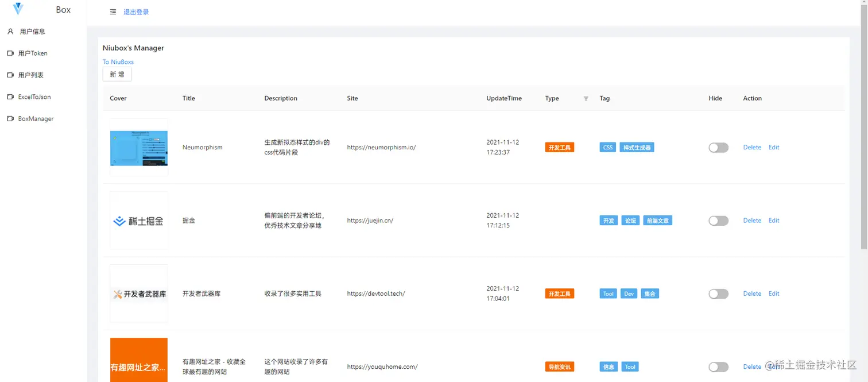
Task: Click the 收录了很多实用工具 description
Action: 293,294
